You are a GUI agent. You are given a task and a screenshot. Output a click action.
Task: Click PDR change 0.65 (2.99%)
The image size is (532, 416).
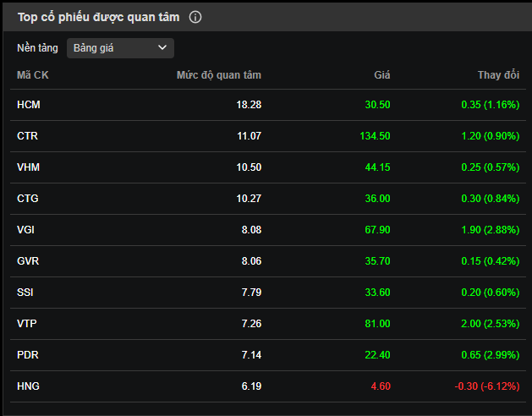[x=491, y=354]
